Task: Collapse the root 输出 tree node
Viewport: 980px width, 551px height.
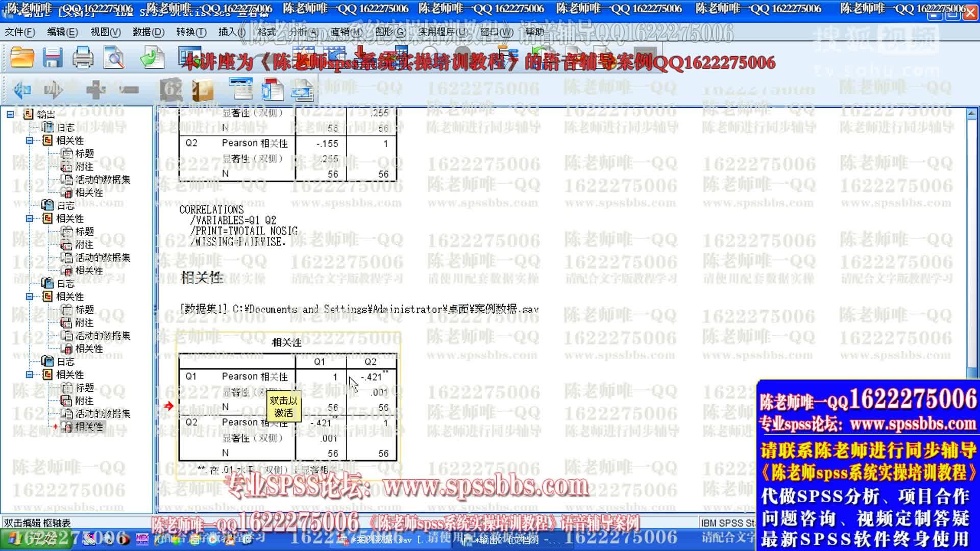Action: pos(10,114)
